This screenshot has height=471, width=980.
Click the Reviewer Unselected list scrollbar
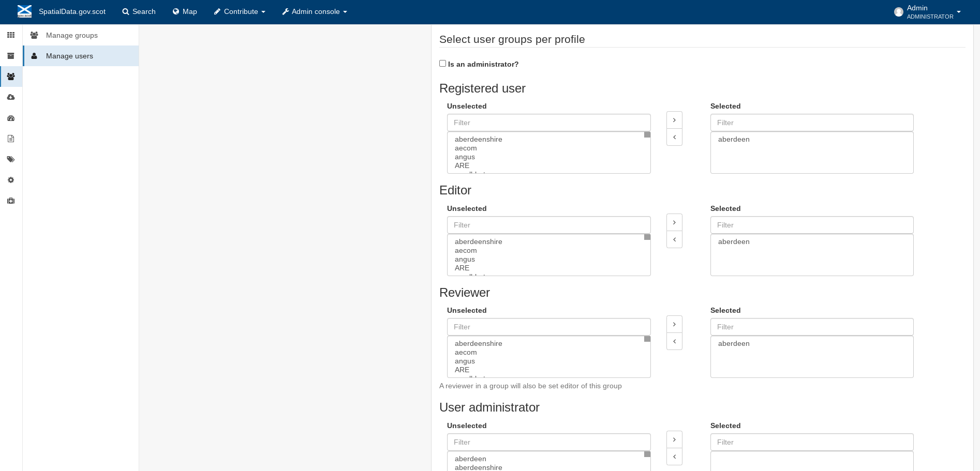point(647,357)
